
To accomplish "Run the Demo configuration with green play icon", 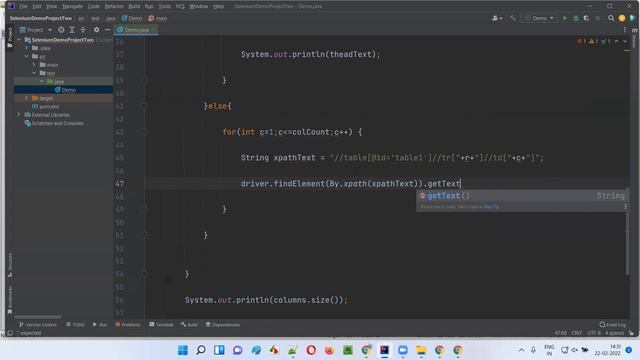I will click(x=565, y=18).
